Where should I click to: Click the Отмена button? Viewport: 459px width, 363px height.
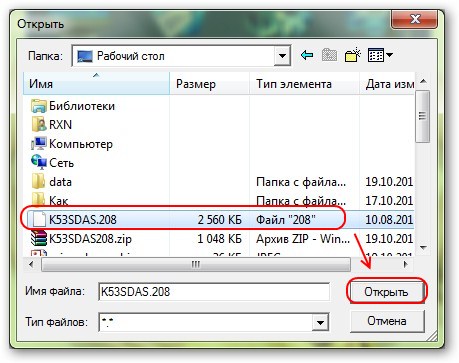[x=387, y=321]
